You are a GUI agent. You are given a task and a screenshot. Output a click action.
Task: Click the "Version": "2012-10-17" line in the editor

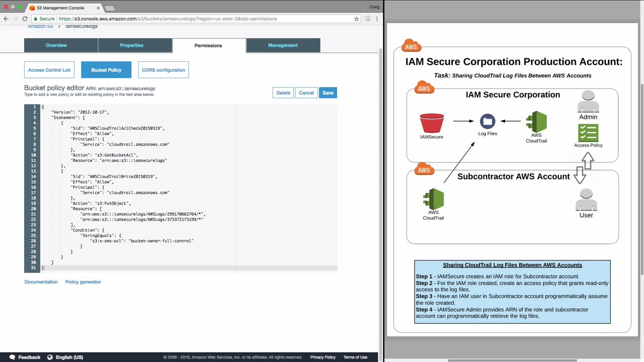pyautogui.click(x=80, y=112)
